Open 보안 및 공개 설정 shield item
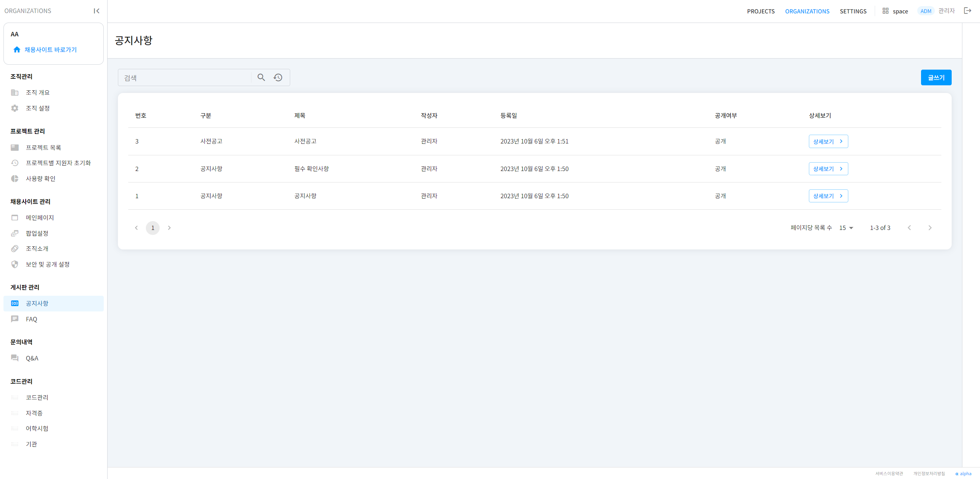Viewport: 980px width, 479px height. tap(15, 264)
